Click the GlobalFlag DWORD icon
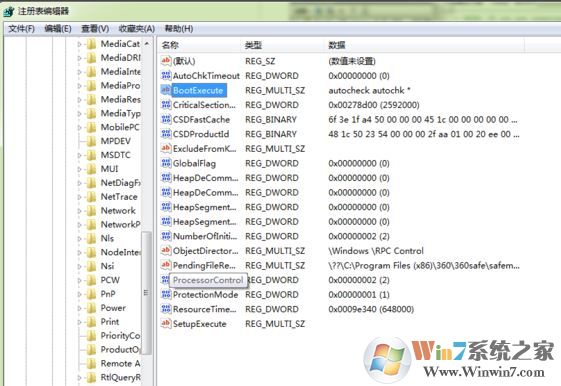This screenshot has height=386, width=561. pos(166,163)
